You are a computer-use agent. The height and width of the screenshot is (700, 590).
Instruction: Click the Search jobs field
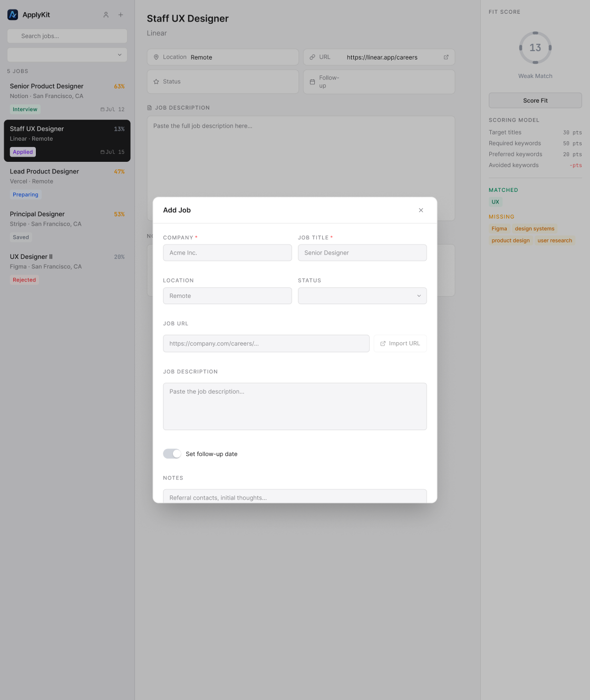tap(67, 36)
